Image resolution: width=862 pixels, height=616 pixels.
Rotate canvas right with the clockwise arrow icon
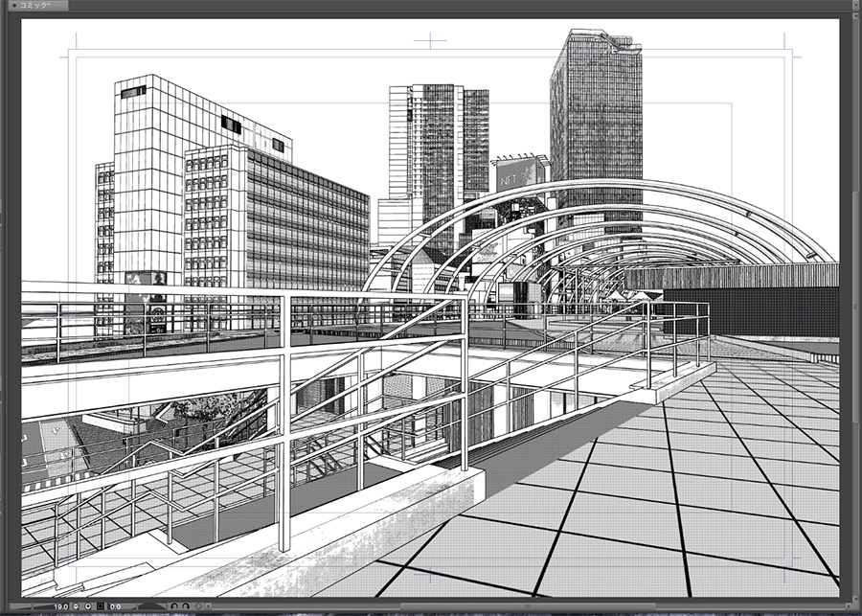click(x=185, y=606)
